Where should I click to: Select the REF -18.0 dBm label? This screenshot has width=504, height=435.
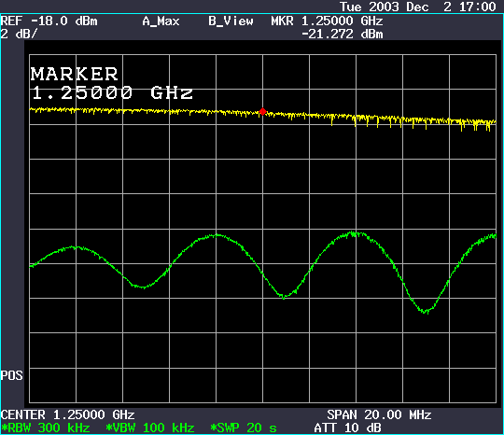tap(49, 21)
